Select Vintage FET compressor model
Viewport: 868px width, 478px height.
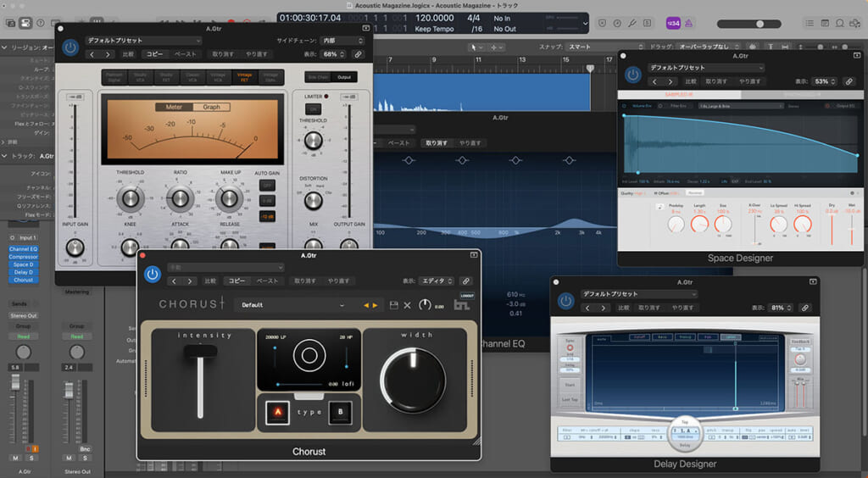click(245, 77)
